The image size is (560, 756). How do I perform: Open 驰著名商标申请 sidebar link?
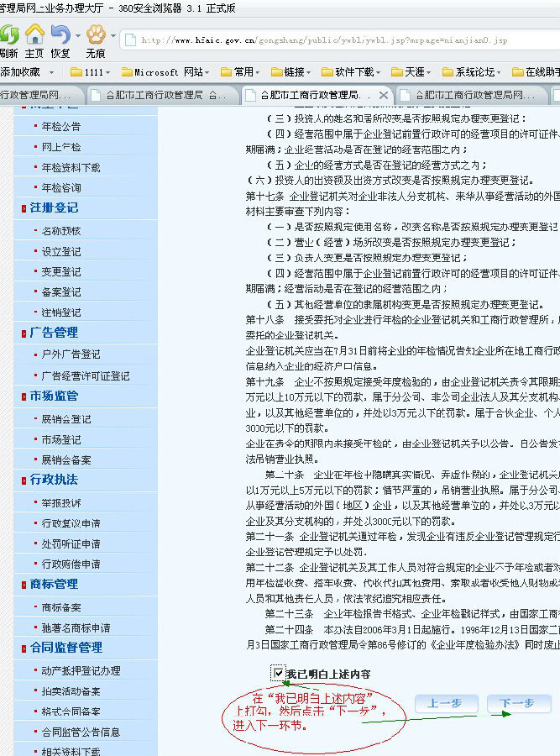(x=76, y=628)
